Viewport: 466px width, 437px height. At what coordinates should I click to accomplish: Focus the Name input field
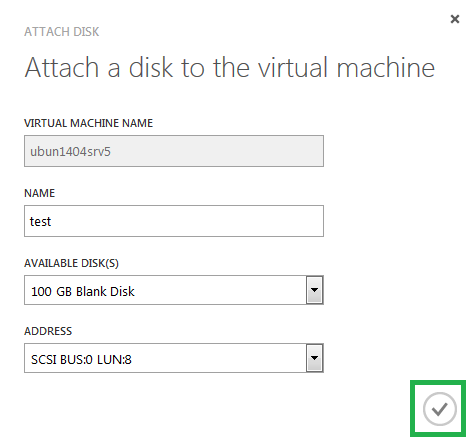coord(174,221)
